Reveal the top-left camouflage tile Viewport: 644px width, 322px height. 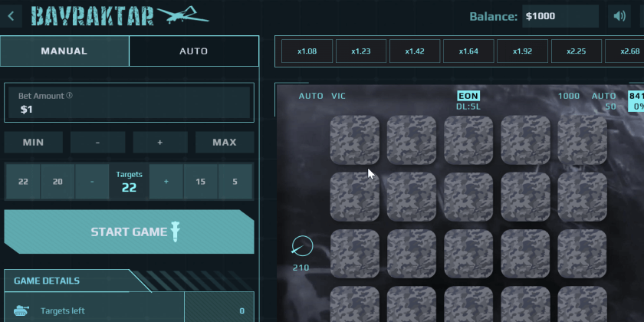pos(354,140)
